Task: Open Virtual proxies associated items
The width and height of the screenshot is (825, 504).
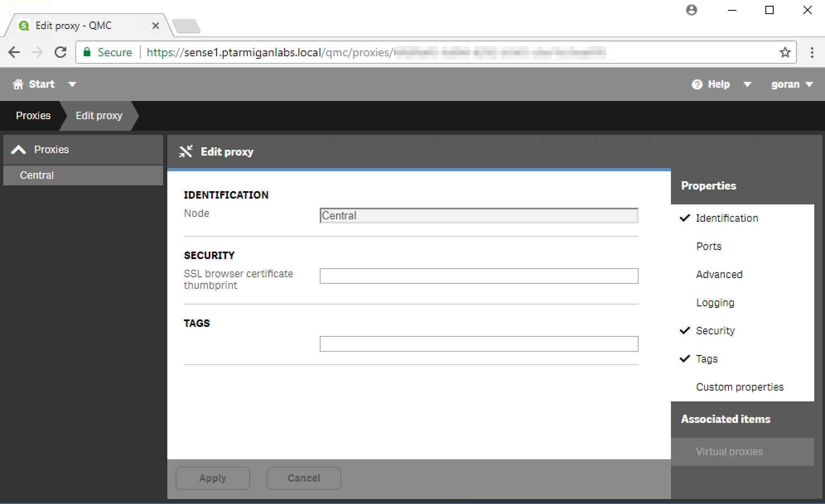Action: 743,452
